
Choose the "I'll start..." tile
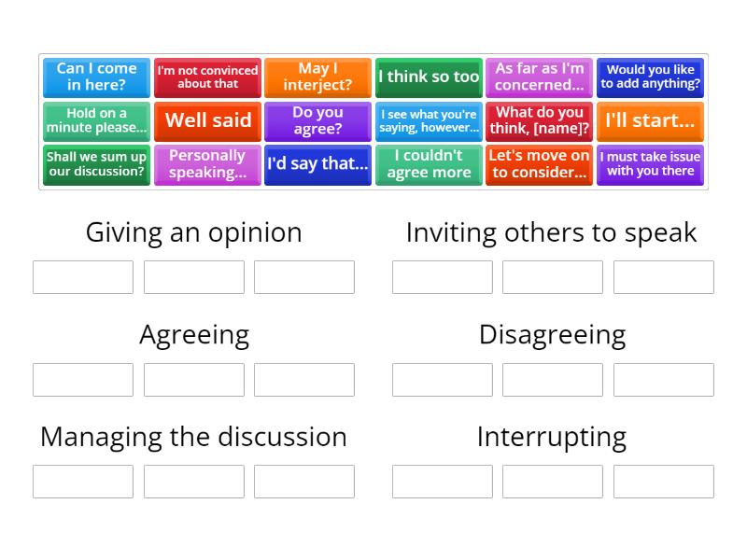(x=650, y=121)
